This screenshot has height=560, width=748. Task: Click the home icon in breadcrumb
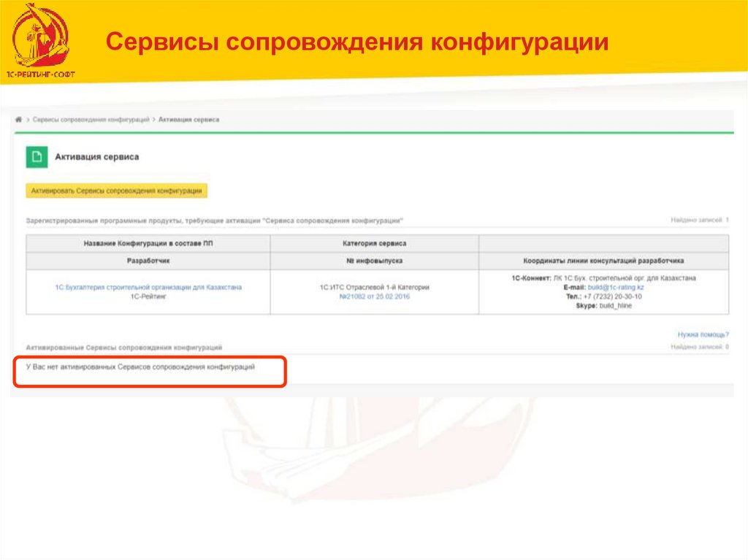(x=18, y=119)
